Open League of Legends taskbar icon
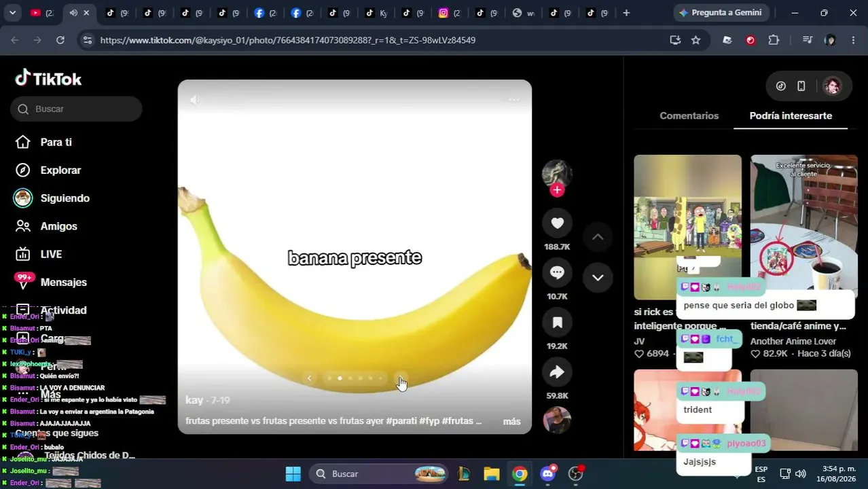Viewport: 868px width, 489px height. 465,474
